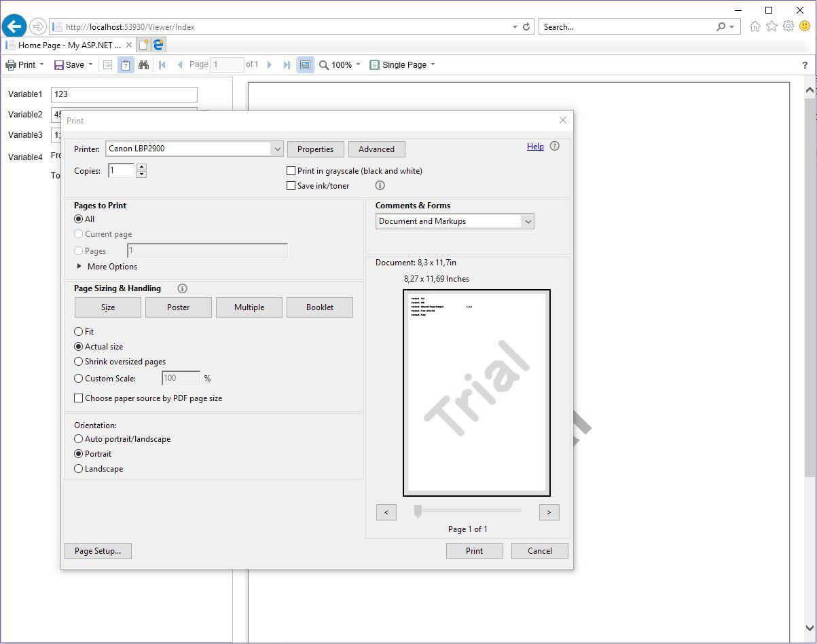
Task: Open the Print dropdown arrow in viewer toolbar
Action: pos(41,65)
